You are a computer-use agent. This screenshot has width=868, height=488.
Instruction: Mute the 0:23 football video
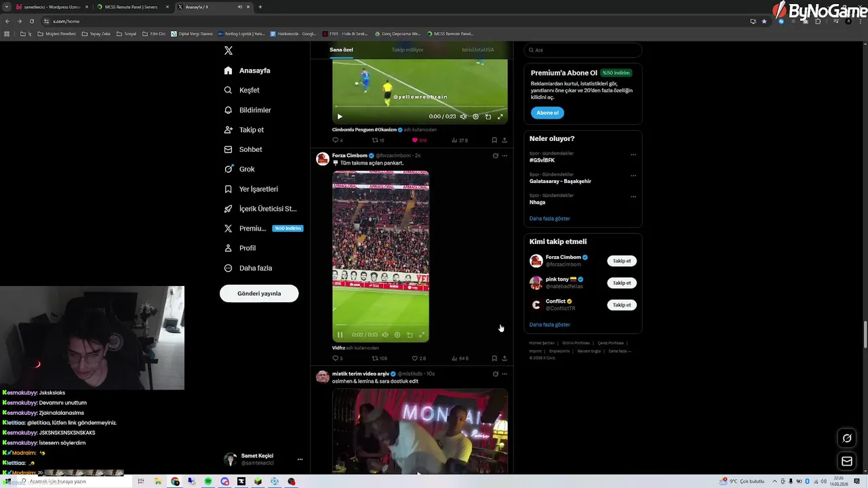coord(463,117)
